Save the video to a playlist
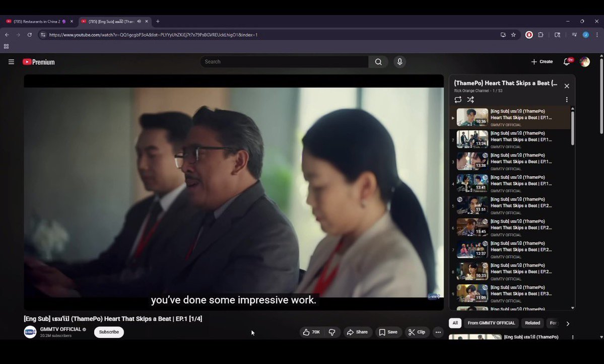 388,332
